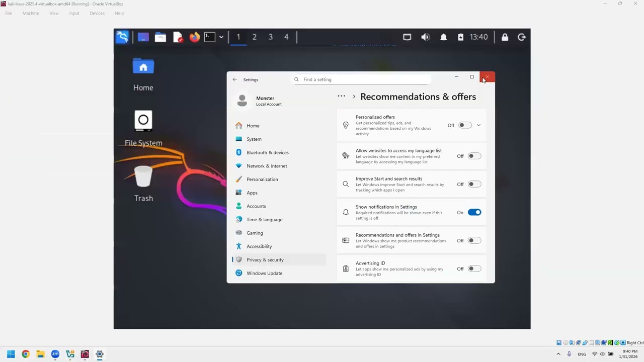Open the terminal emulator in Kali panel
The height and width of the screenshot is (362, 644).
click(210, 37)
